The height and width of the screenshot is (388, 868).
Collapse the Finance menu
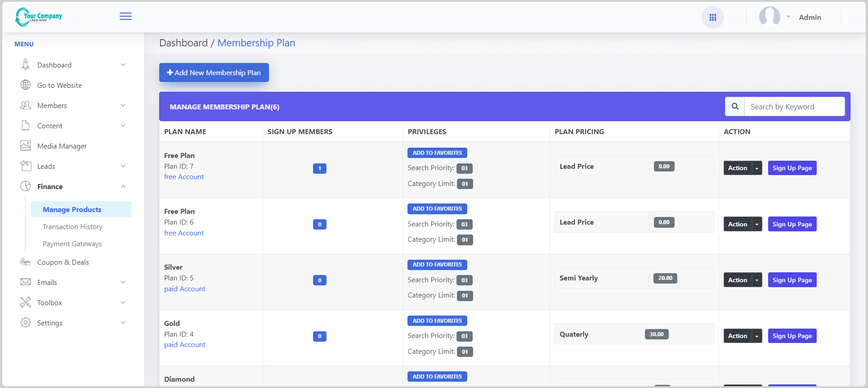123,186
